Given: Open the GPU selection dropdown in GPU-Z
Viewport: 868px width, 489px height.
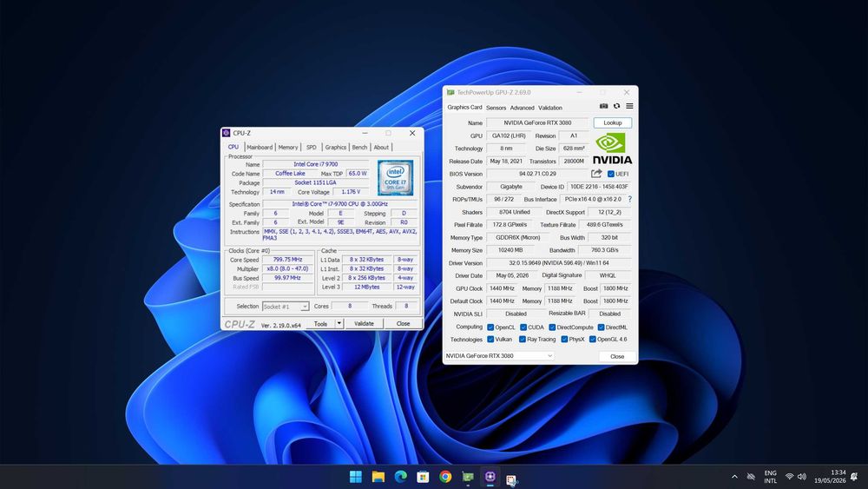Looking at the screenshot, I should pyautogui.click(x=499, y=355).
